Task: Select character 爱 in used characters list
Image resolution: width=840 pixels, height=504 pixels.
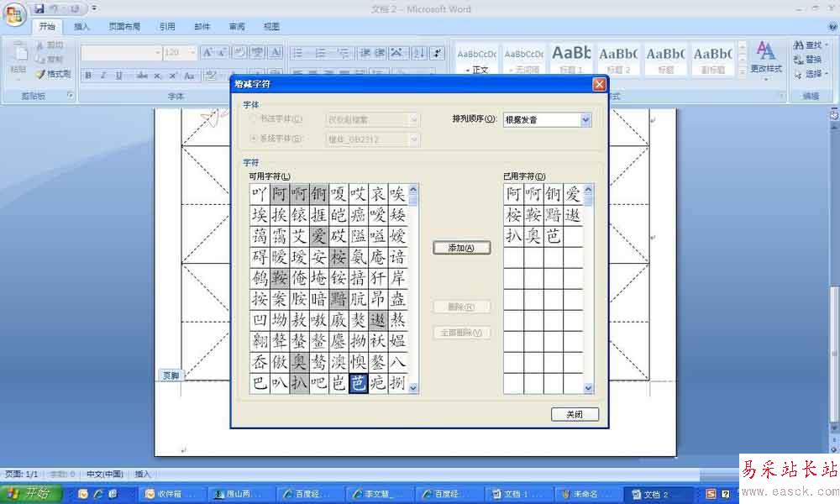Action: (x=573, y=194)
